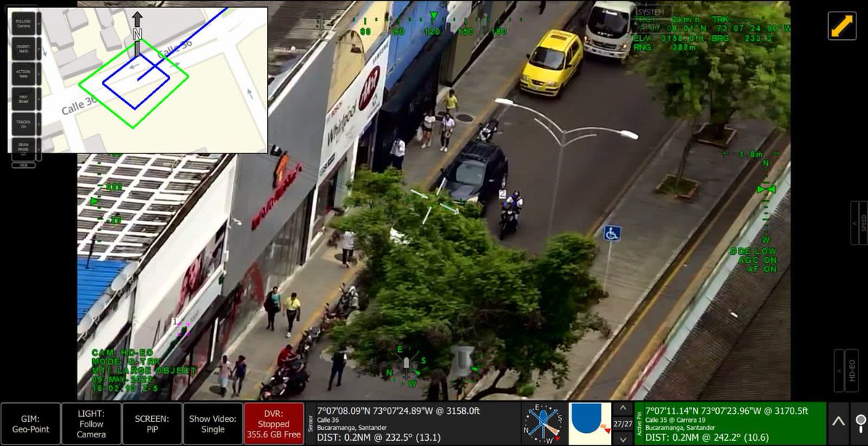Click the SYSTEM label in video overlay

coord(652,12)
